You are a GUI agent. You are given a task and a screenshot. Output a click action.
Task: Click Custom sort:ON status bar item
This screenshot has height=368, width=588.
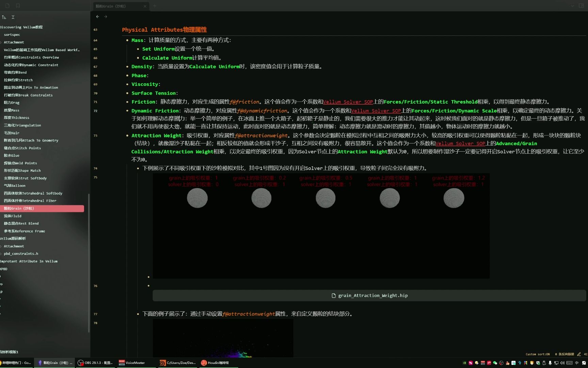[538, 354]
